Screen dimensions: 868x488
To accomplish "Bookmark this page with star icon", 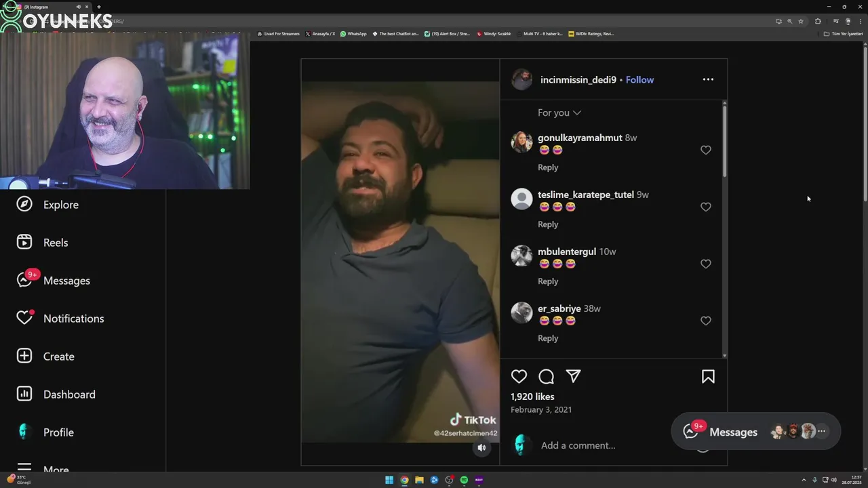I will tap(801, 21).
